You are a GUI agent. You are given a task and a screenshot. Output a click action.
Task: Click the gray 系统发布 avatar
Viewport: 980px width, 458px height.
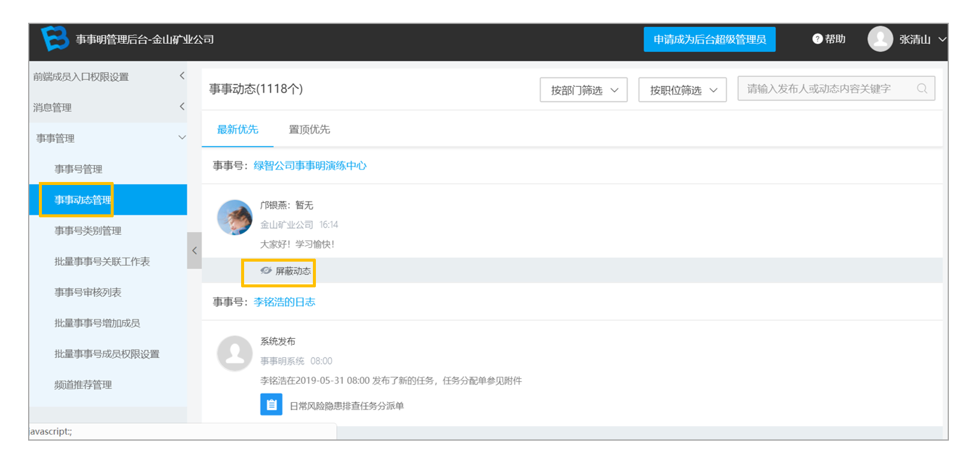click(235, 353)
